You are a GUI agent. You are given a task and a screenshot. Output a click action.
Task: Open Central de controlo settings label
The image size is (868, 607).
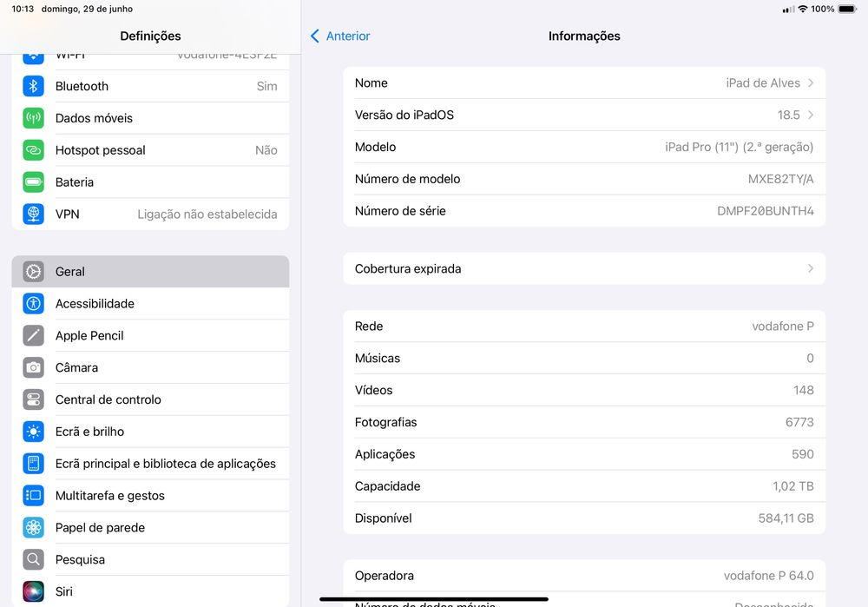[108, 399]
